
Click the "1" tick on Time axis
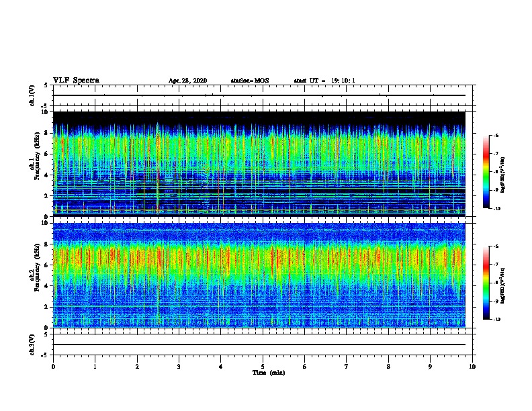[x=95, y=367]
